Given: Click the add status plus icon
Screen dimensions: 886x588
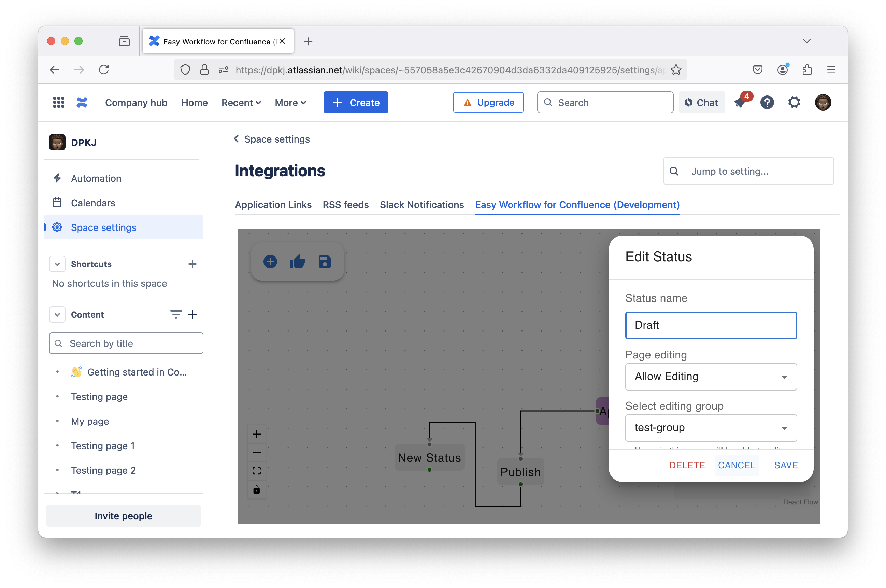Looking at the screenshot, I should click(270, 261).
